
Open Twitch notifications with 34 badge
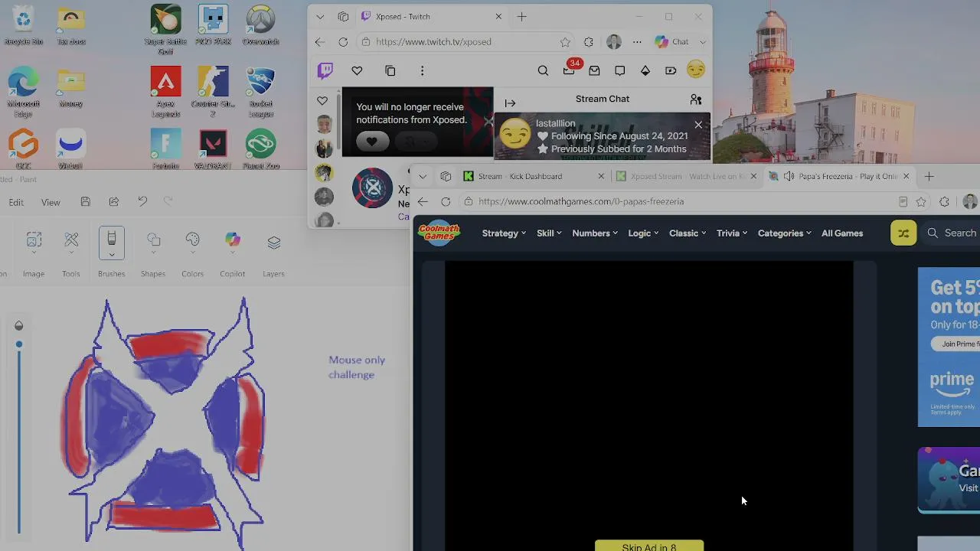click(569, 70)
